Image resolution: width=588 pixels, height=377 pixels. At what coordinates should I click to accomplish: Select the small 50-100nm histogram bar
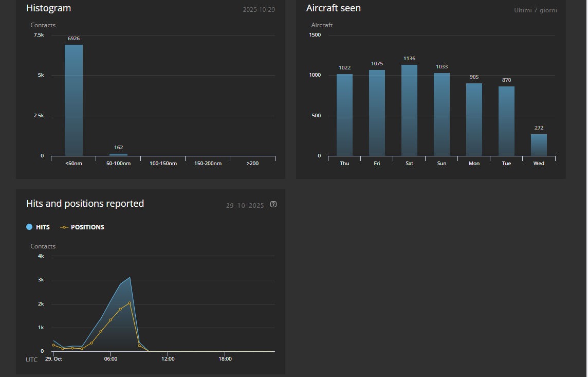pos(118,154)
